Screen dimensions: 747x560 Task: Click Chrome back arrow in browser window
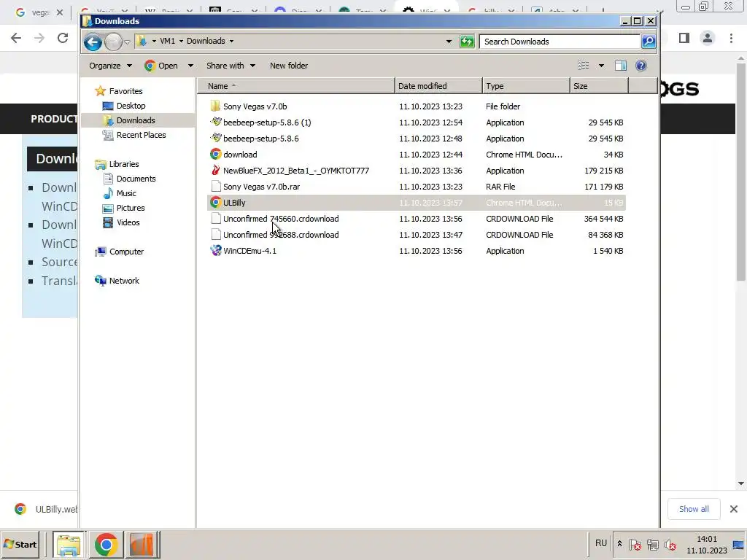pyautogui.click(x=16, y=38)
